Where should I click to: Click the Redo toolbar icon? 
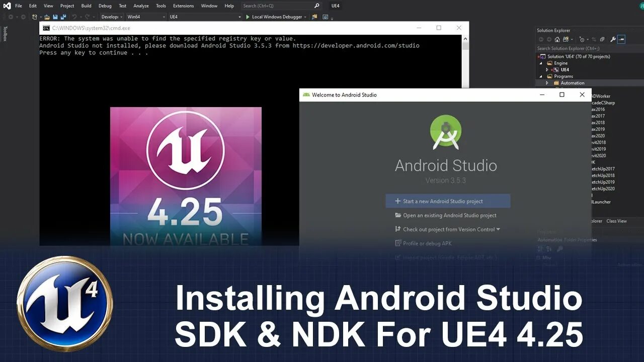coord(87,17)
